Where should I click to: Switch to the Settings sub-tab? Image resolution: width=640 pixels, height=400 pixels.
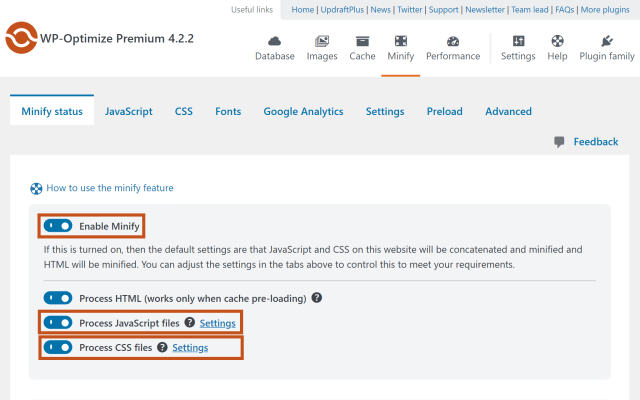click(385, 111)
